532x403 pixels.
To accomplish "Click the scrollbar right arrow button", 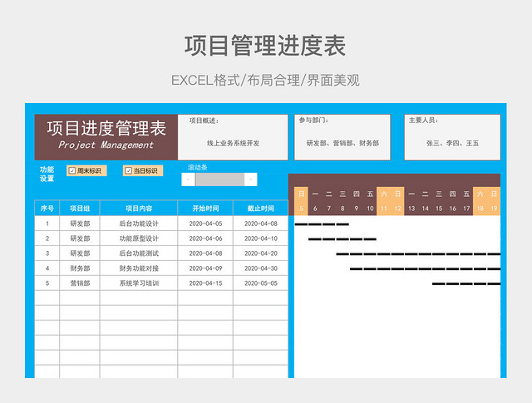I will click(251, 179).
